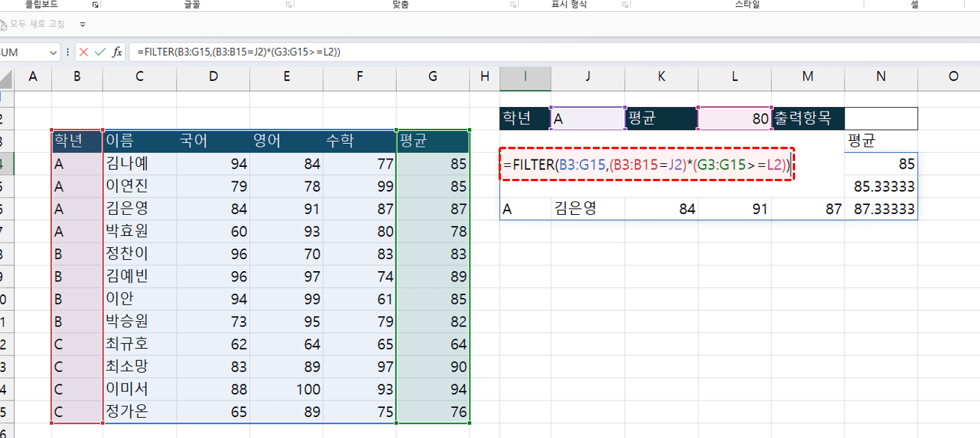This screenshot has height=438, width=980.
Task: Select column D header
Action: [x=213, y=76]
